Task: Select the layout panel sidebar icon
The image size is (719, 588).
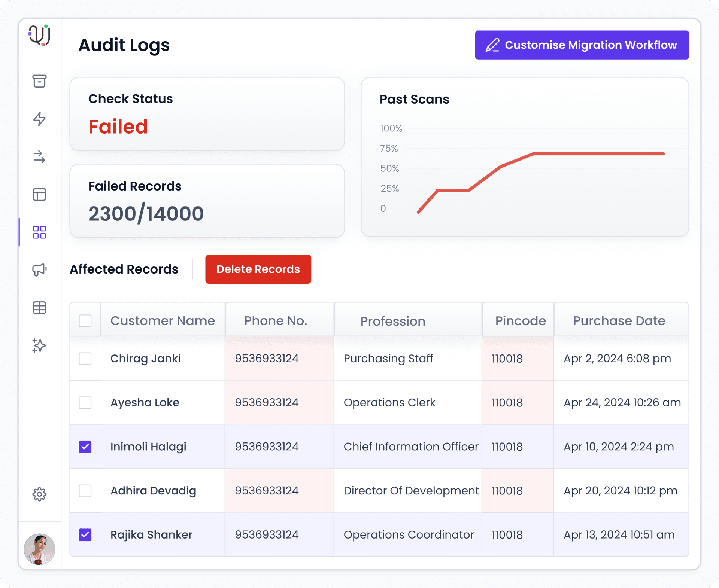Action: coord(39,195)
